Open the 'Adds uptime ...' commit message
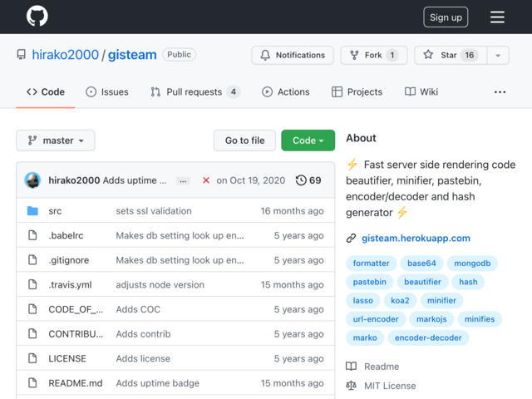This screenshot has height=399, width=532. tap(135, 180)
